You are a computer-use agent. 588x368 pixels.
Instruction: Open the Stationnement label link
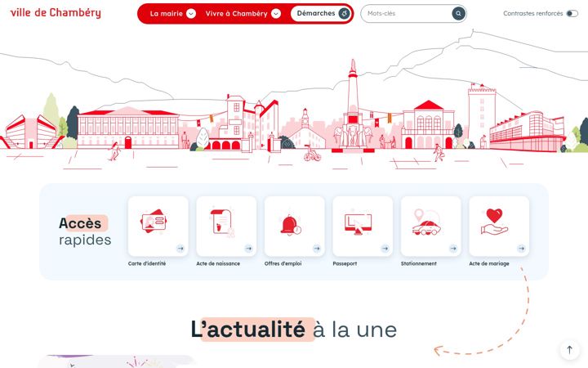tap(418, 263)
